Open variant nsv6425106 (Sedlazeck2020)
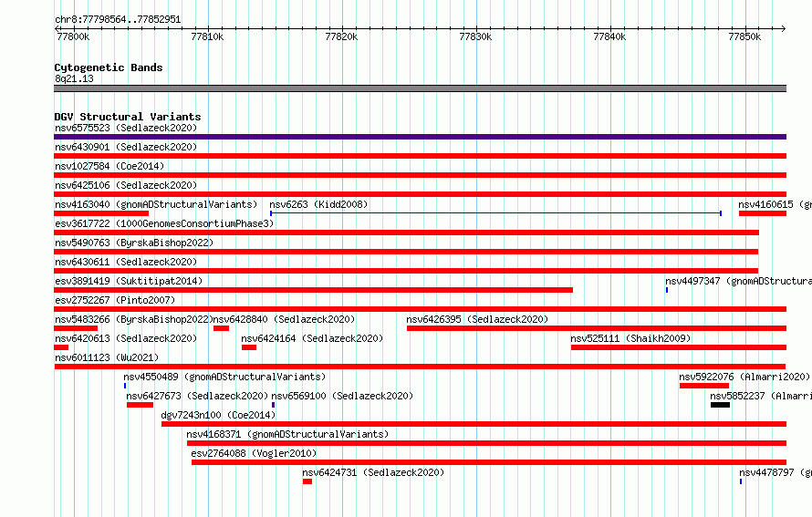The width and height of the screenshot is (812, 517). click(126, 185)
